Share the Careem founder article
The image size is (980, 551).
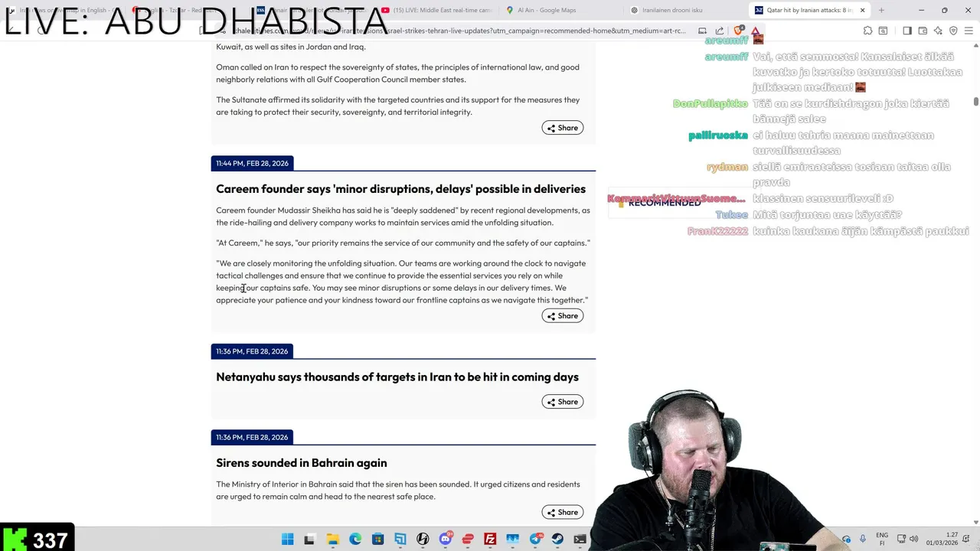point(563,315)
